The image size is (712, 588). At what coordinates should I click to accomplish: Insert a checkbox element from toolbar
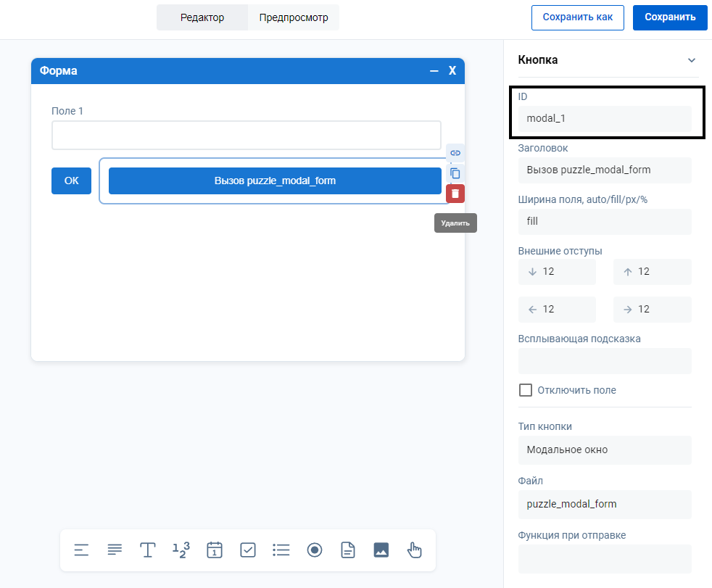click(248, 550)
